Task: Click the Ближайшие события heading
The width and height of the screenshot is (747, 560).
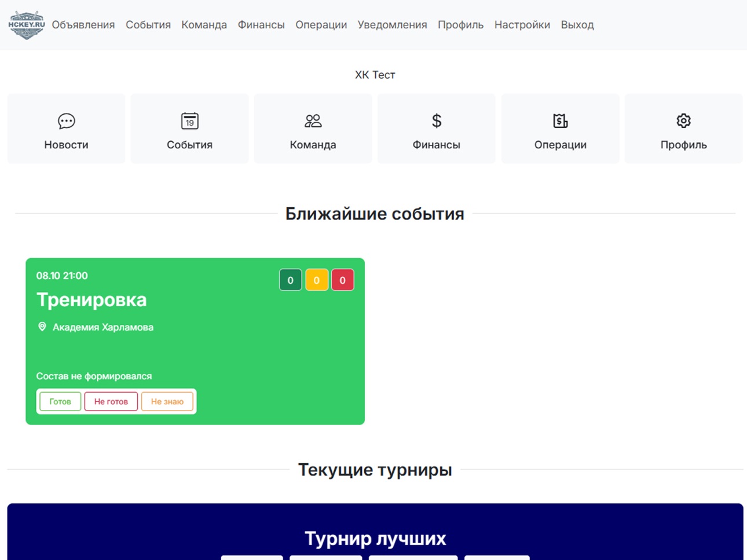Action: click(375, 214)
